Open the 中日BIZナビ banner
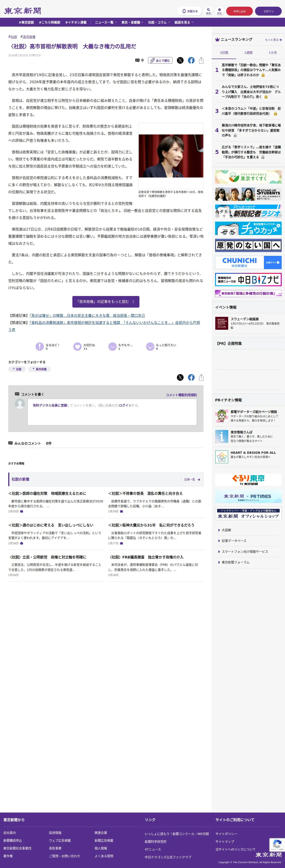This screenshot has width=285, height=868. [248, 280]
